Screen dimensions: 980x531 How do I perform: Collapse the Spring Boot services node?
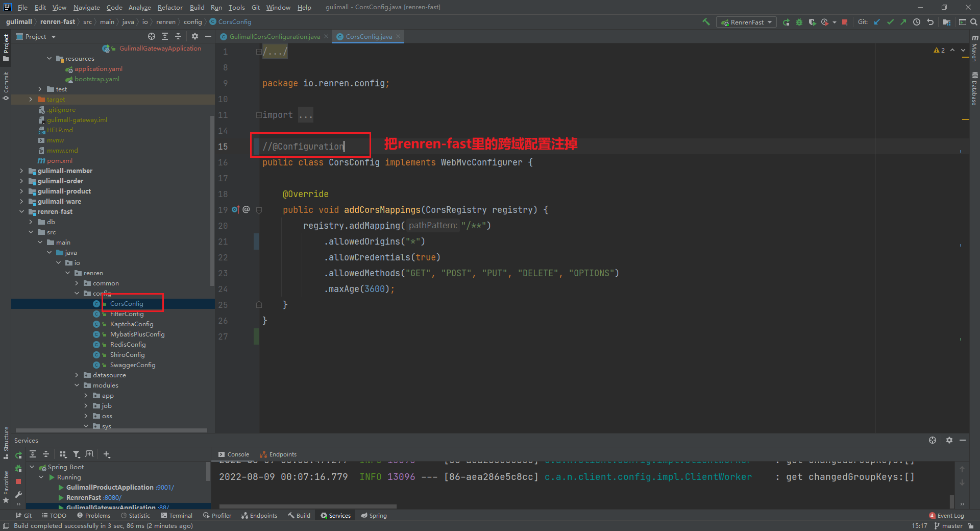pyautogui.click(x=32, y=467)
